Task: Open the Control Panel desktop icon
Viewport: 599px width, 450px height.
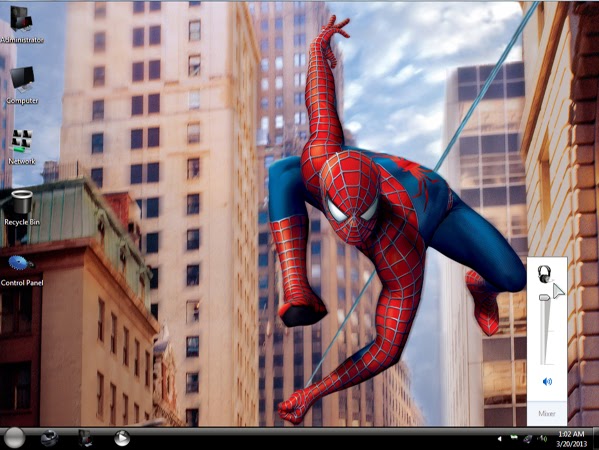Action: tap(20, 263)
